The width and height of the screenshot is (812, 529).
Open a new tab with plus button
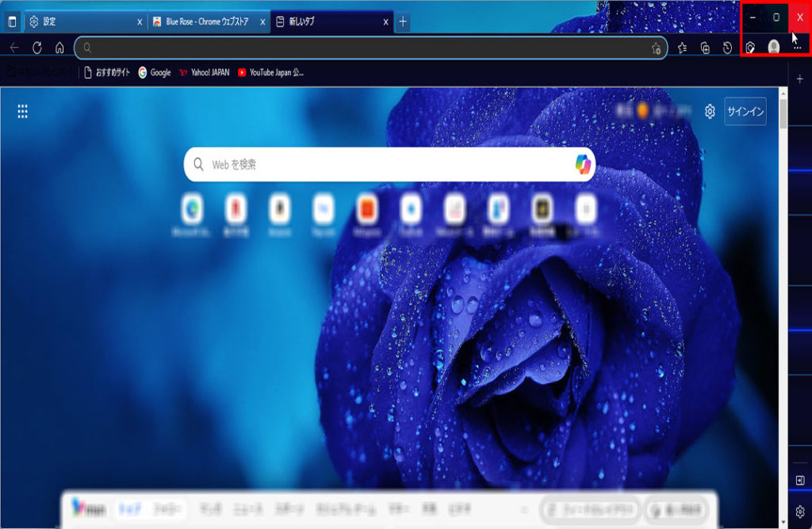pos(403,21)
